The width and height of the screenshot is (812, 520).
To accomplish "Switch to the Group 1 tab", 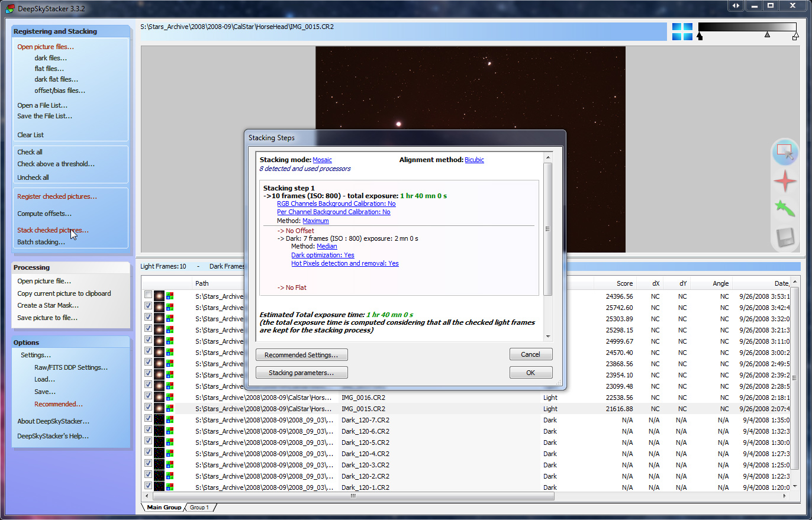I will (199, 508).
